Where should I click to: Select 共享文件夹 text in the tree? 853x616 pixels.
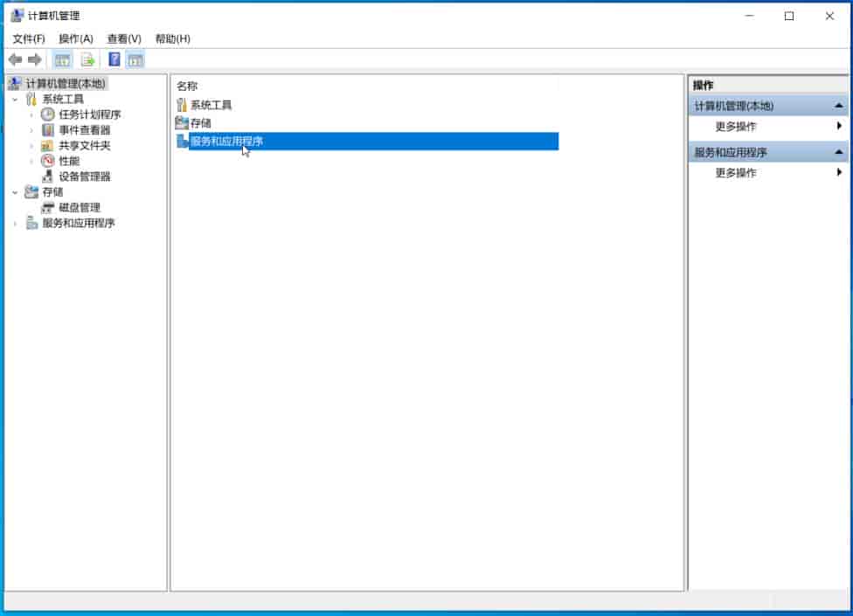(x=85, y=146)
